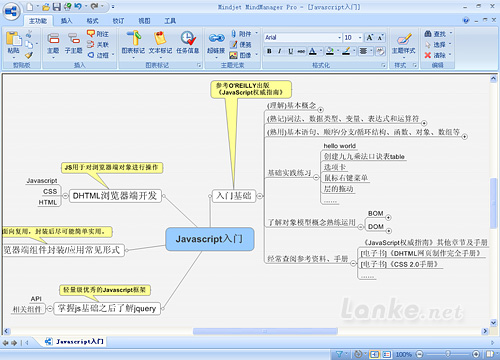The width and height of the screenshot is (500, 360).
Task: Click the Print icon in quick access toolbar
Action: (67, 6)
